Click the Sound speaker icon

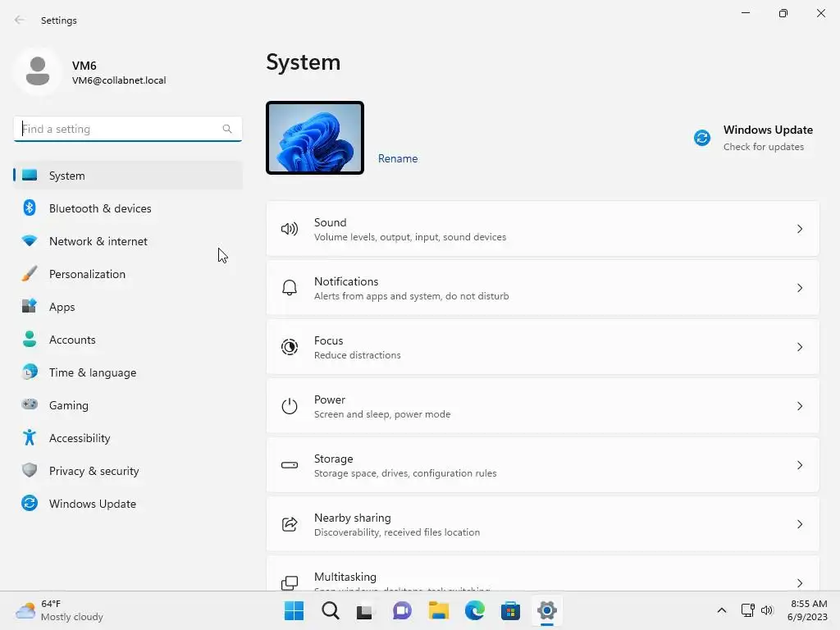click(290, 230)
